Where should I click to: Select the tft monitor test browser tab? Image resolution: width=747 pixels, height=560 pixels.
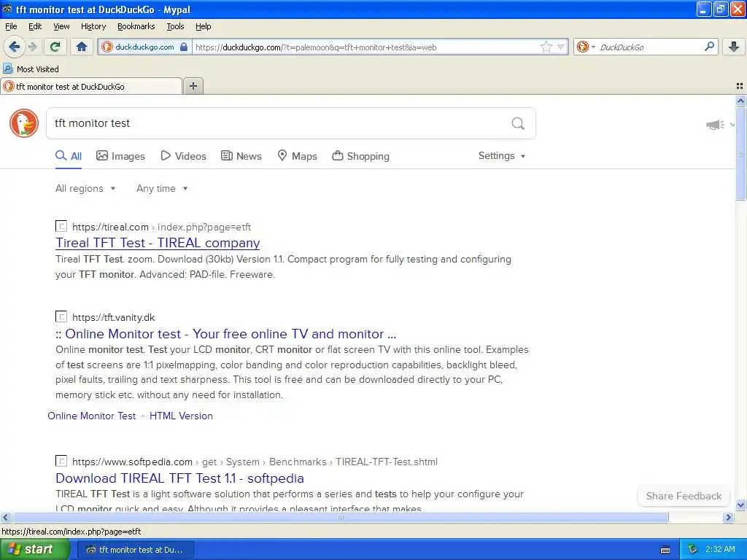pyautogui.click(x=91, y=86)
